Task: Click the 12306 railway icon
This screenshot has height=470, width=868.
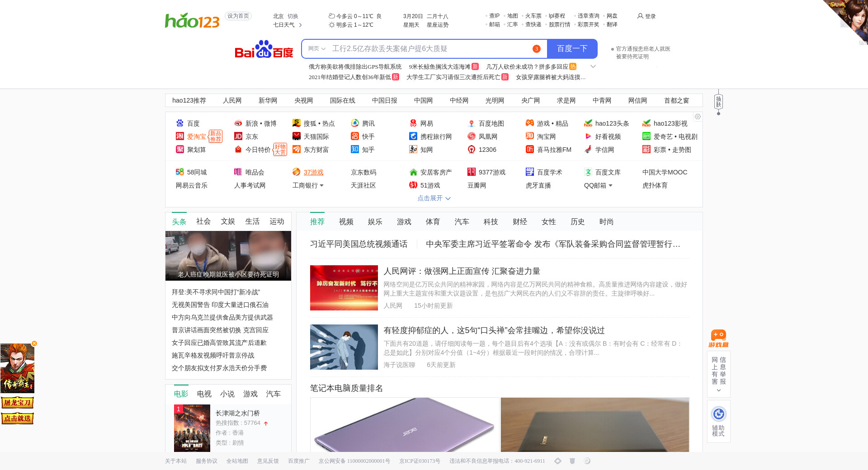Action: [x=472, y=150]
